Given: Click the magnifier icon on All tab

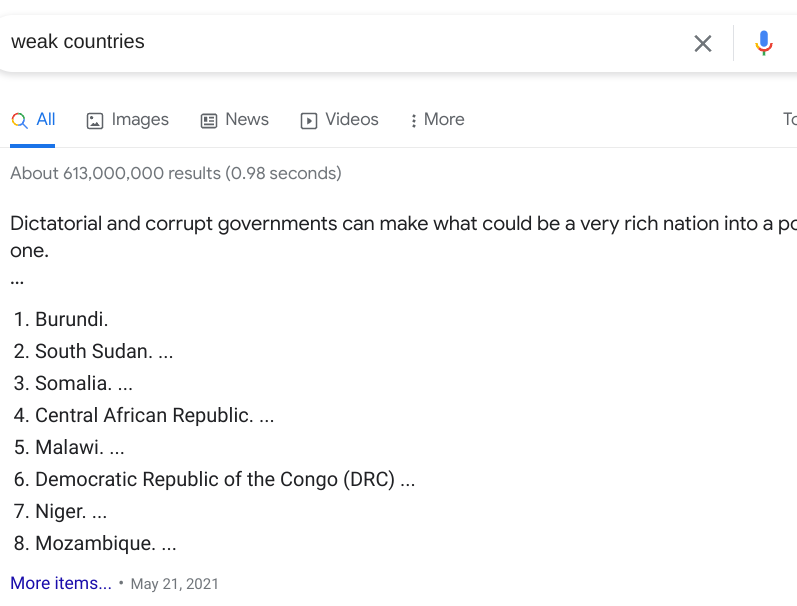Looking at the screenshot, I should [x=19, y=120].
